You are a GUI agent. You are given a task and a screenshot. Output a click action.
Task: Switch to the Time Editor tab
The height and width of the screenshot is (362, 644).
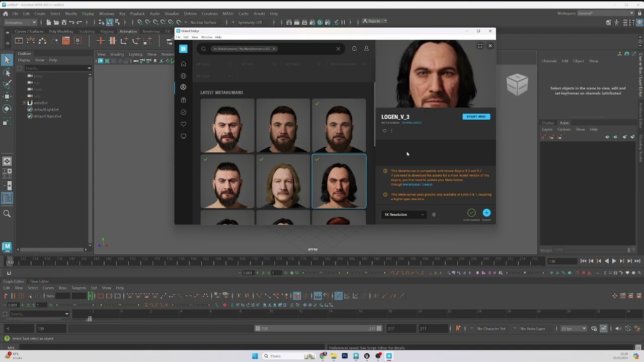[39, 282]
